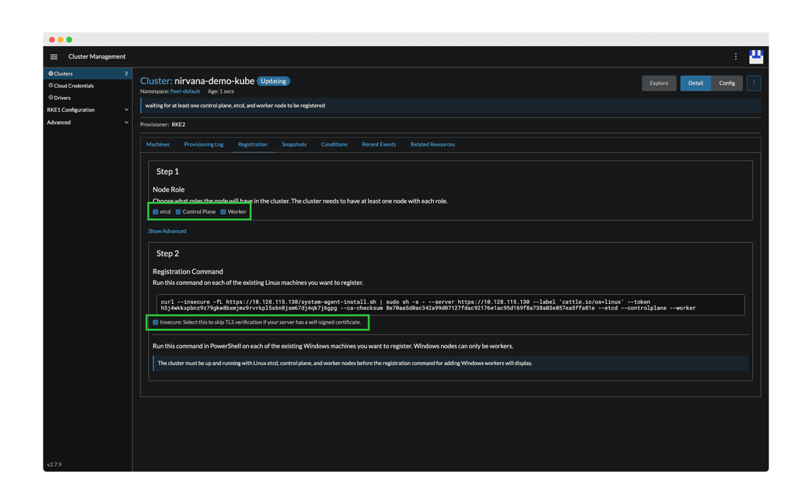The image size is (812, 504).
Task: Switch to the Snapshots tab
Action: coord(294,144)
